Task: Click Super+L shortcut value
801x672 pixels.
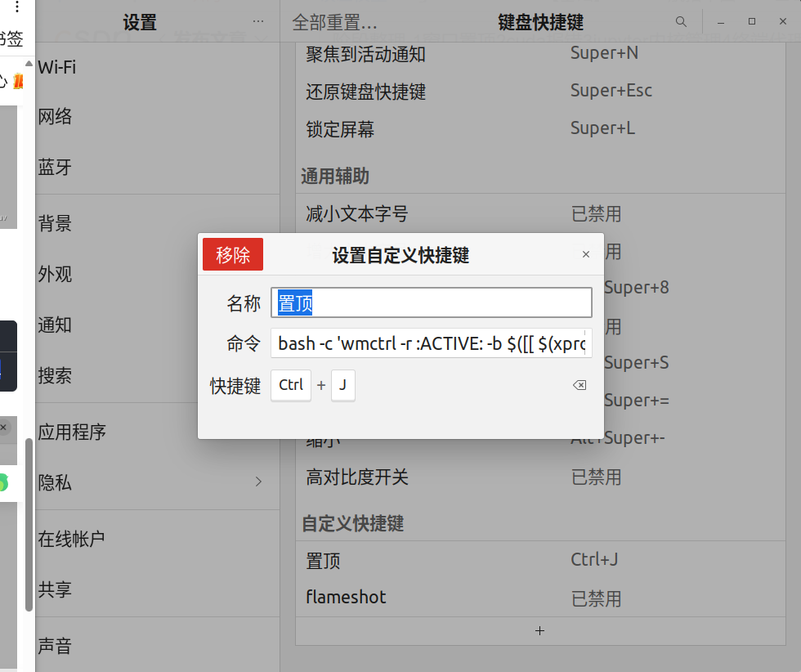Action: pos(603,128)
